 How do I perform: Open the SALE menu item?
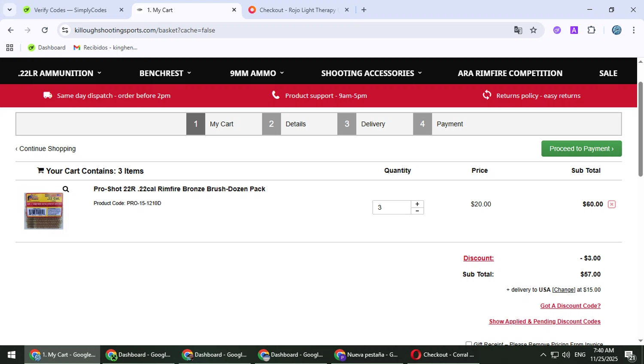pos(608,73)
